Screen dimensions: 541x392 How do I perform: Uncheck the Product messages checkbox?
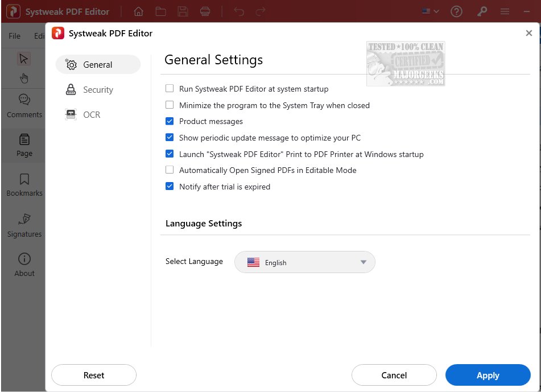[170, 121]
